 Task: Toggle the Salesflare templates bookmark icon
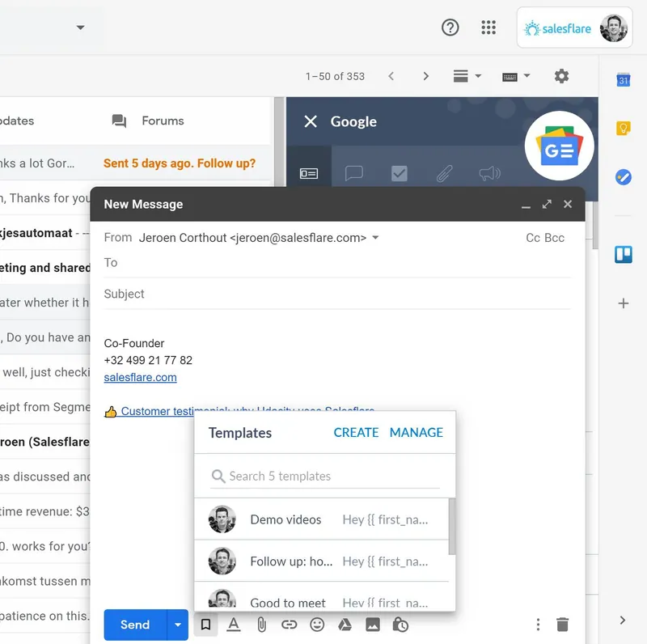[205, 625]
